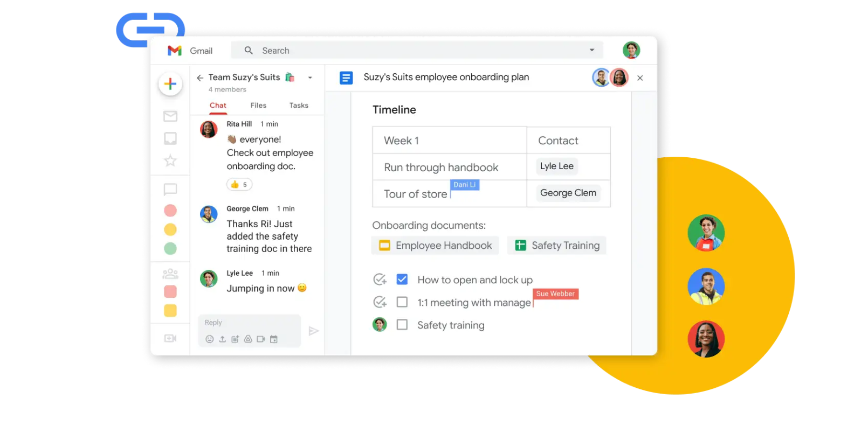Open the Lyle Lee contact chip

click(557, 166)
